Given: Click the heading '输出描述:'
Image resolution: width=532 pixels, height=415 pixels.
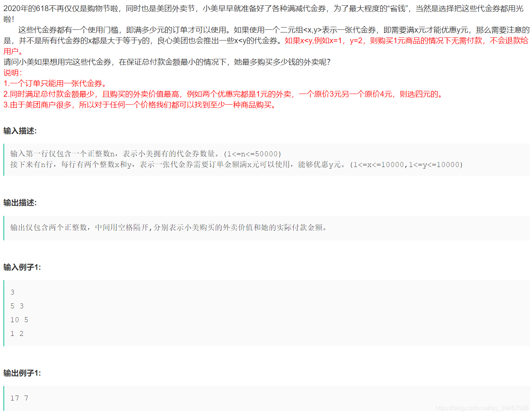Looking at the screenshot, I should [20, 203].
